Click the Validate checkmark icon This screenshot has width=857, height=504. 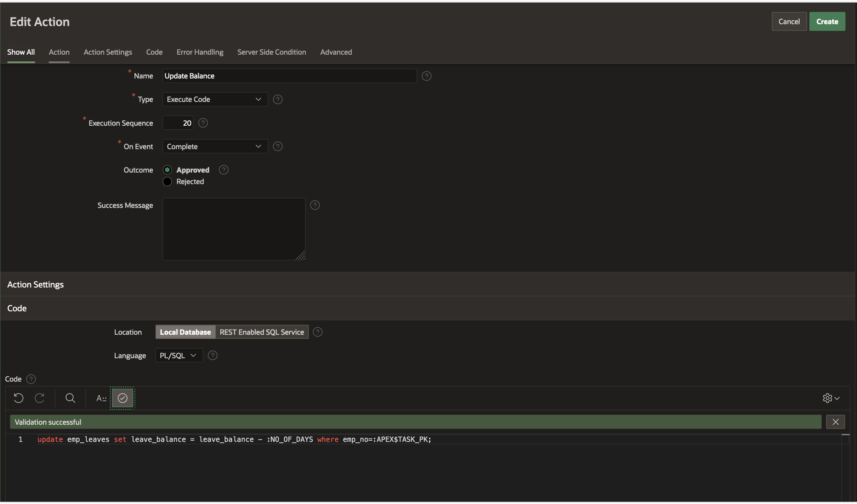[122, 398]
